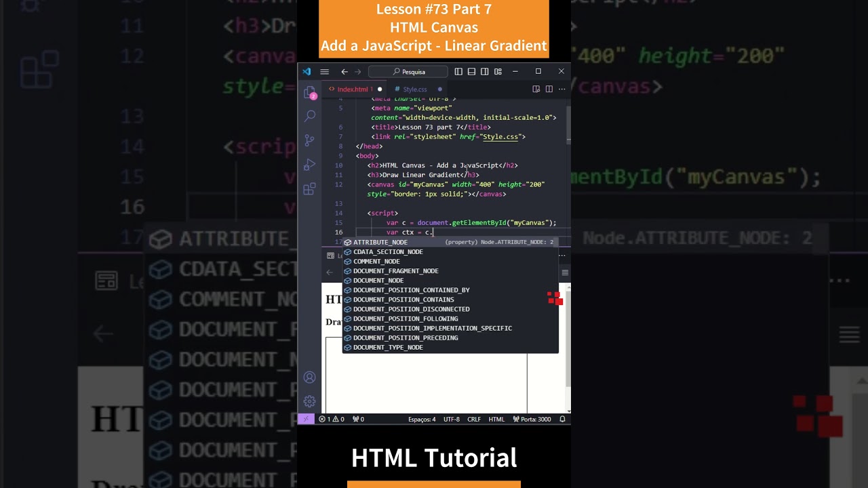
Task: Select ATTRIBUTE_NODE suggestion
Action: click(450, 242)
